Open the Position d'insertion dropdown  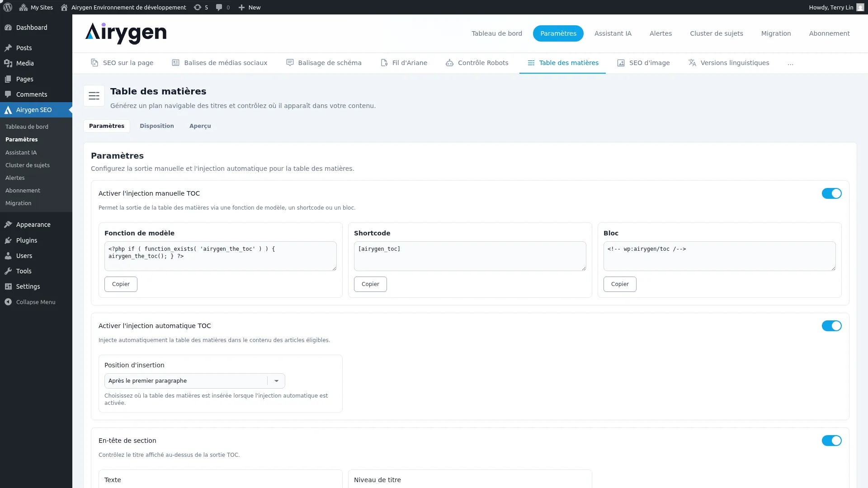(194, 381)
